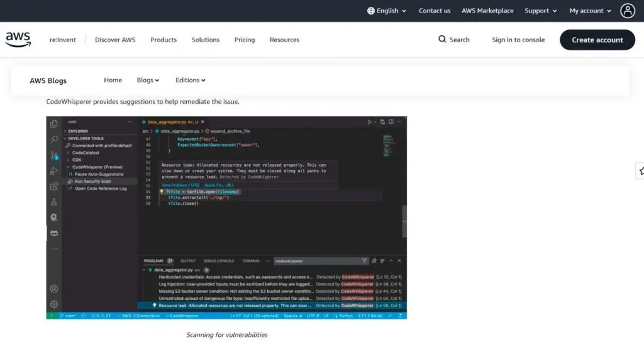Click Split Editor icon in editor toolbar
644x362 pixels.
(x=391, y=122)
